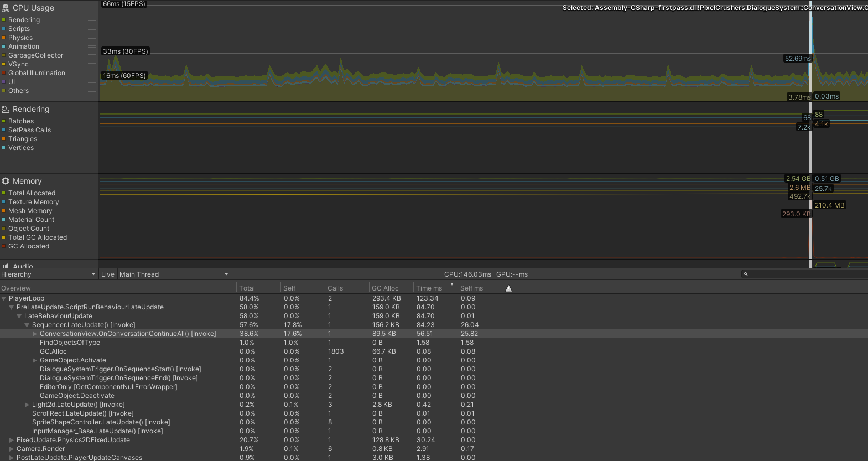Toggle Triangles series visibility

pyautogui.click(x=4, y=139)
